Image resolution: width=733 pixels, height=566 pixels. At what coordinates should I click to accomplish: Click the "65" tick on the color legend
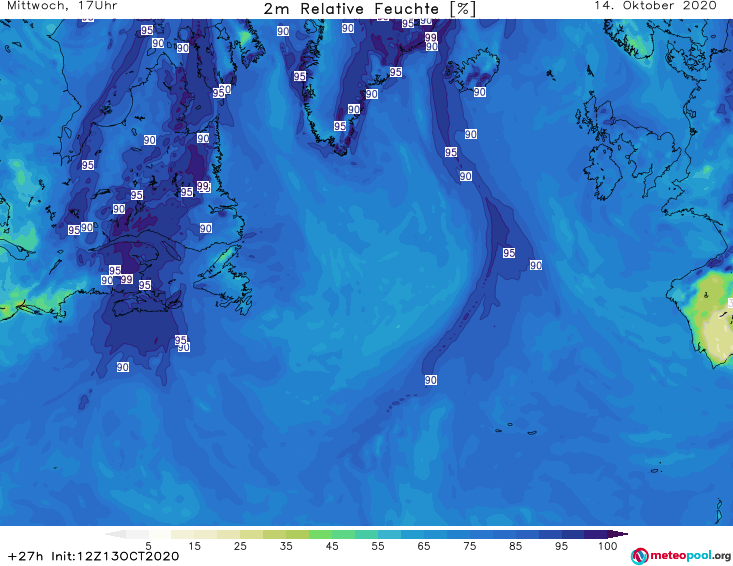pyautogui.click(x=424, y=546)
